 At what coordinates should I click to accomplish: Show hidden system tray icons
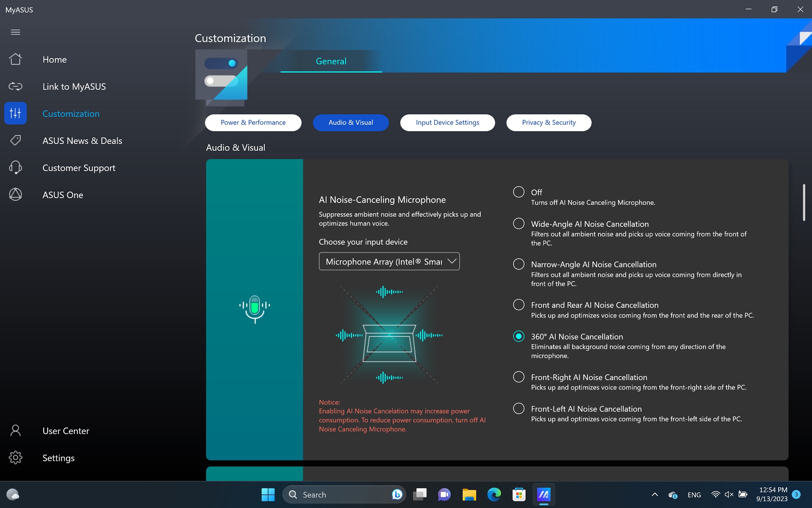655,494
